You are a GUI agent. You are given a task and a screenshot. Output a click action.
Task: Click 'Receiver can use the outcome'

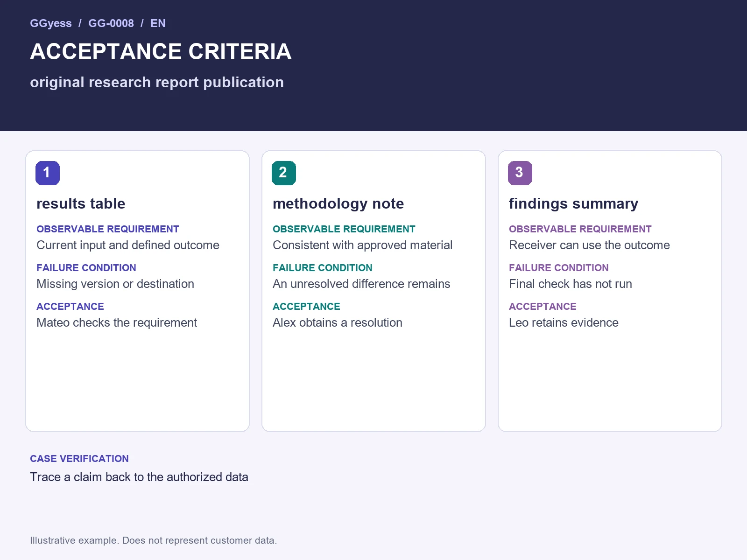(589, 245)
